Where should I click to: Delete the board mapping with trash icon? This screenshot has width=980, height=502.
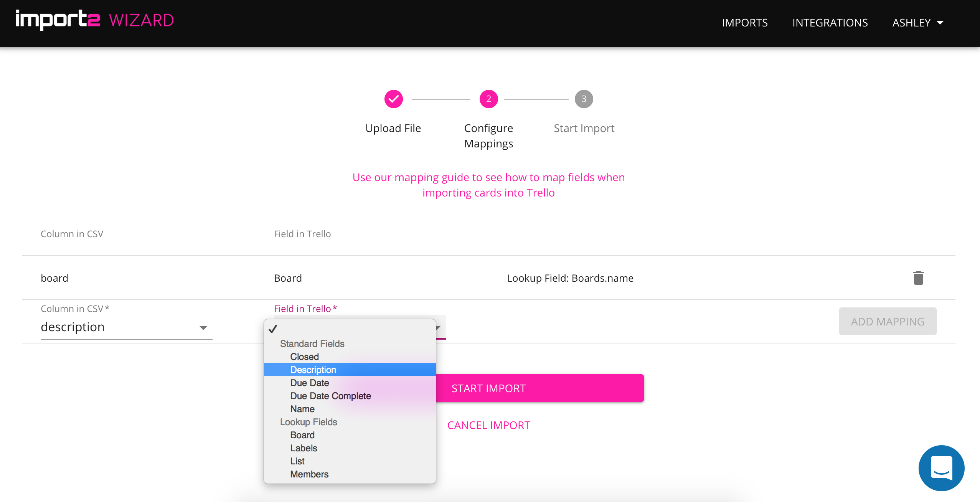pyautogui.click(x=918, y=278)
